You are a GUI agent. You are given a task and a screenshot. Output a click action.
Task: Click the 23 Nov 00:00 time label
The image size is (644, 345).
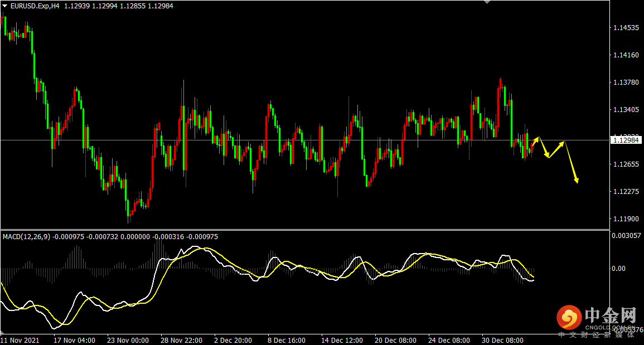(x=128, y=341)
